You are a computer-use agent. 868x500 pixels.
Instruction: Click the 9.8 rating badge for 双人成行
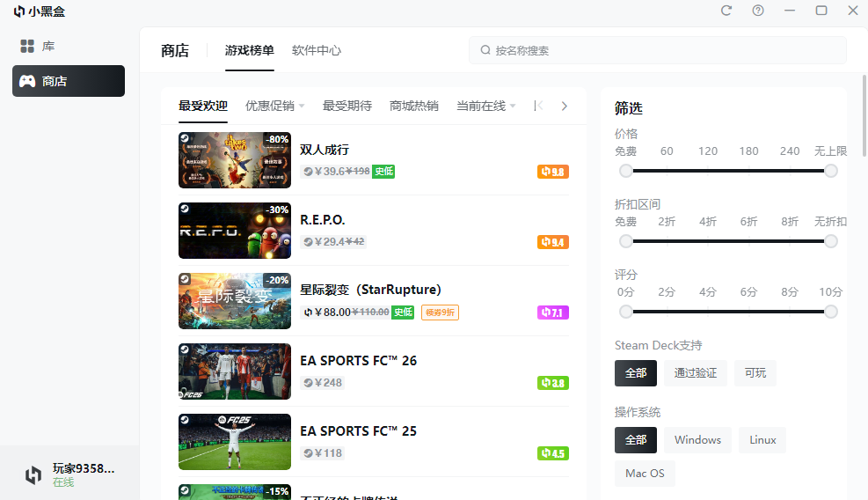[553, 172]
